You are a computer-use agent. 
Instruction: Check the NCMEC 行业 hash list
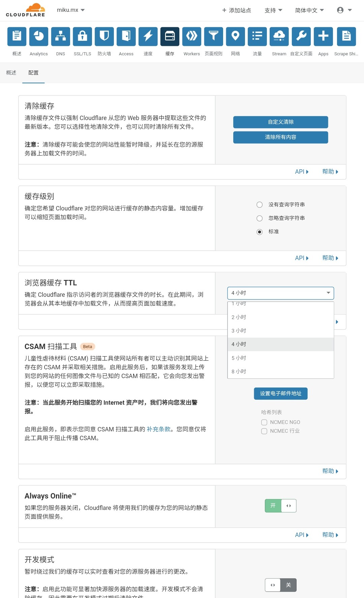pyautogui.click(x=264, y=431)
